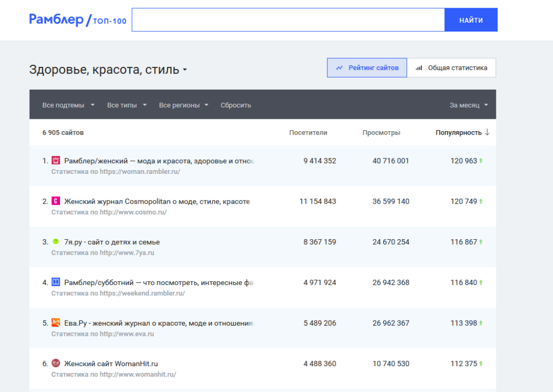Open the Все типы filter dropdown
The width and height of the screenshot is (553, 392).
126,105
